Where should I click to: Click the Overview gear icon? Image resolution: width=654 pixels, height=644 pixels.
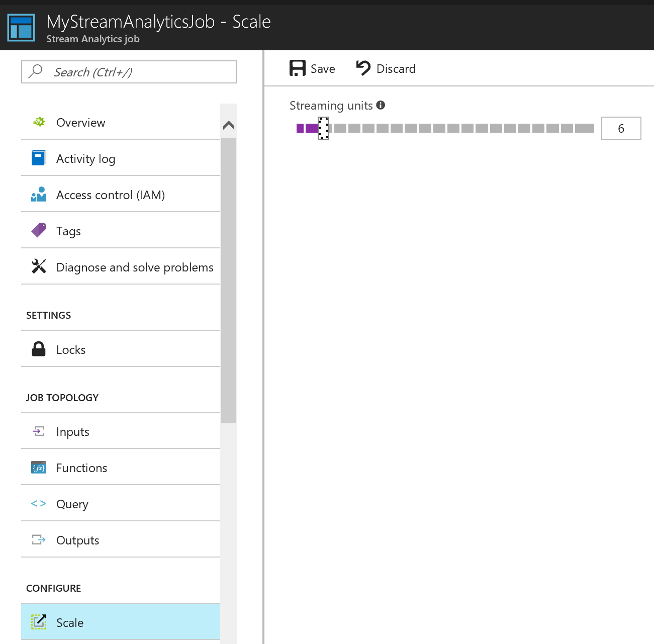(39, 122)
